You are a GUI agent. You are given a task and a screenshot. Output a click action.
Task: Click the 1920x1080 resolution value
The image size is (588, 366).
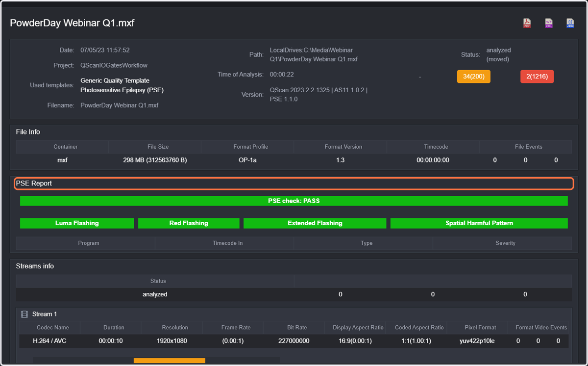[171, 340]
